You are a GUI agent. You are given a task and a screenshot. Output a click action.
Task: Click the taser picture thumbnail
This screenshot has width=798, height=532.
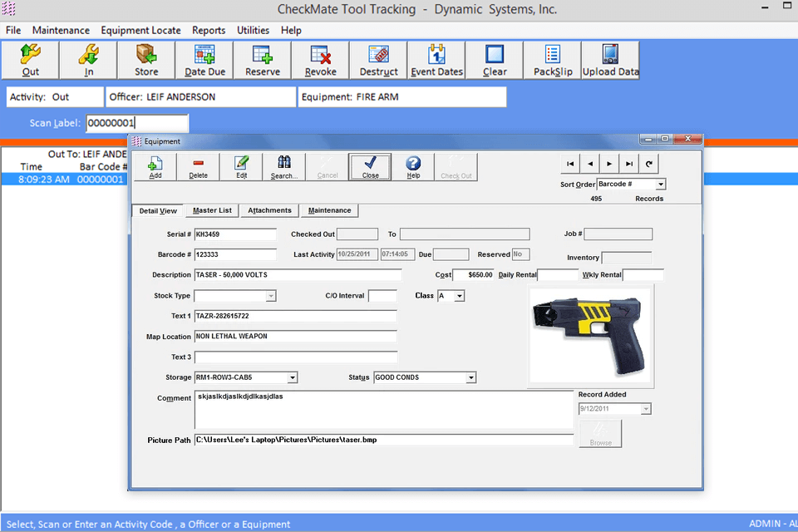click(x=590, y=335)
